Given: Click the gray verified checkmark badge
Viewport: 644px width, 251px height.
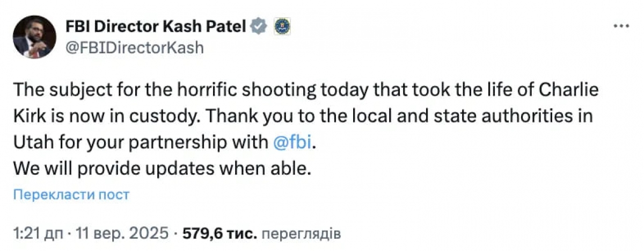Looking at the screenshot, I should point(259,25).
